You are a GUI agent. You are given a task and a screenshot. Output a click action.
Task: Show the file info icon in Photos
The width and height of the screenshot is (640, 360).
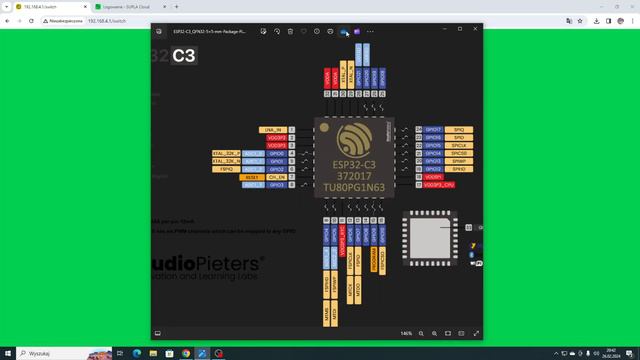tap(317, 31)
